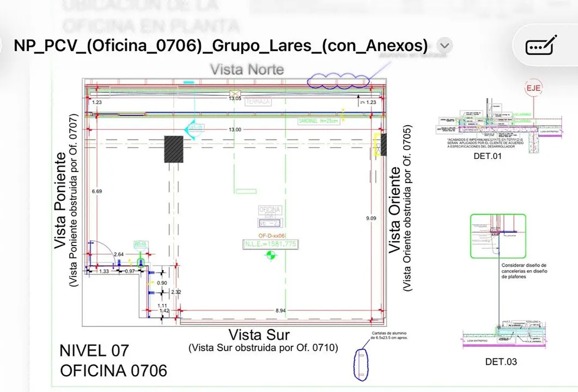Expand the document title chevron menu
Screen dimensions: 578x392
[445, 46]
